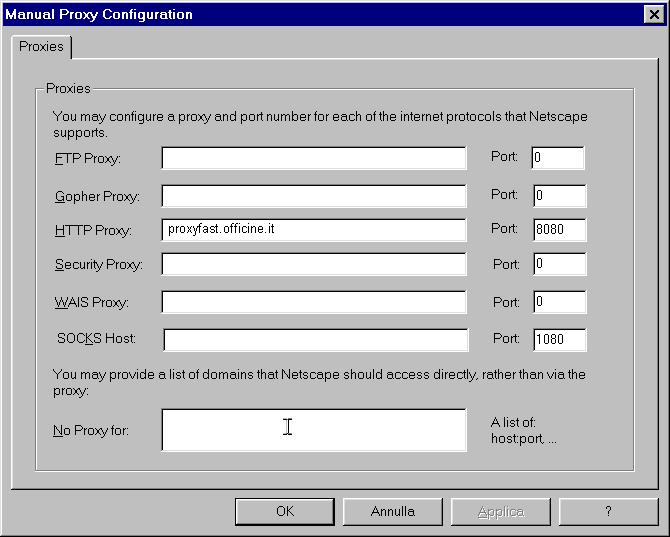
Task: Click the FTP Proxy port field
Action: click(557, 158)
